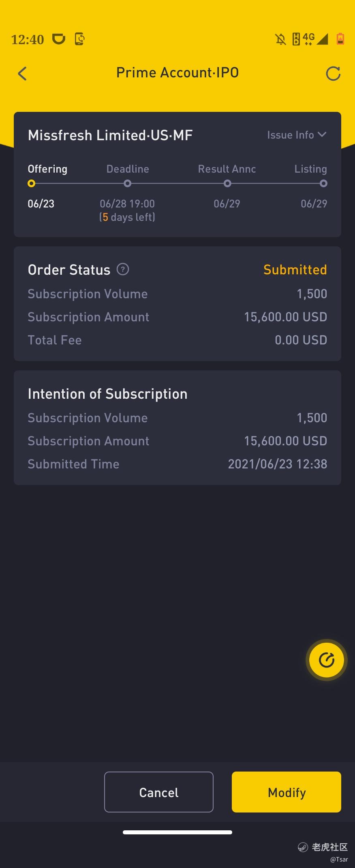Viewport: 355px width, 868px height.
Task: Tap the battery status icon
Action: pos(340,39)
